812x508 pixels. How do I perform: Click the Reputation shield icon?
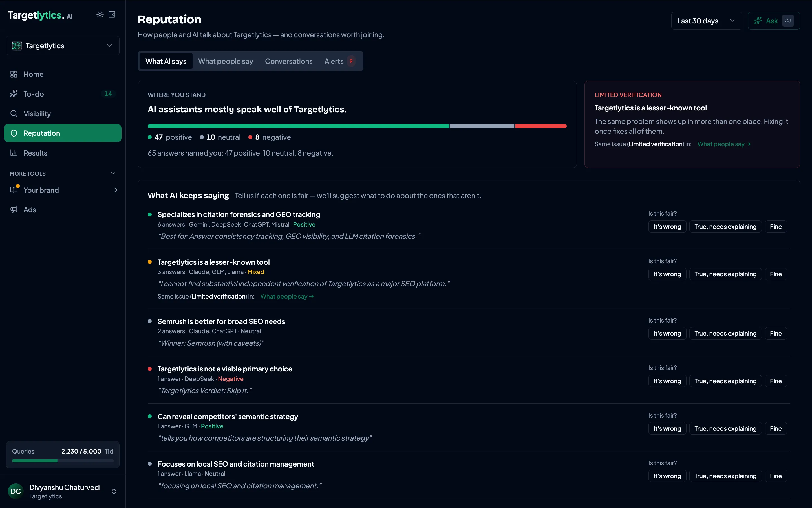click(x=14, y=133)
